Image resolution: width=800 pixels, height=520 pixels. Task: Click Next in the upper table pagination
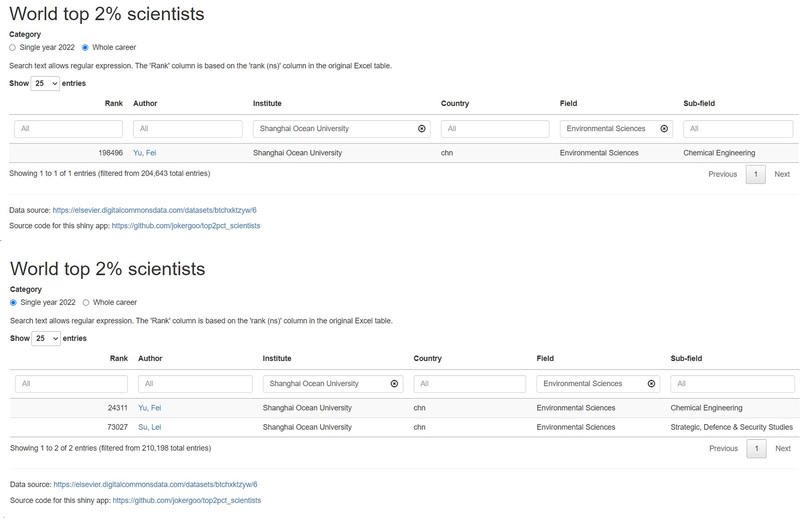coord(782,174)
